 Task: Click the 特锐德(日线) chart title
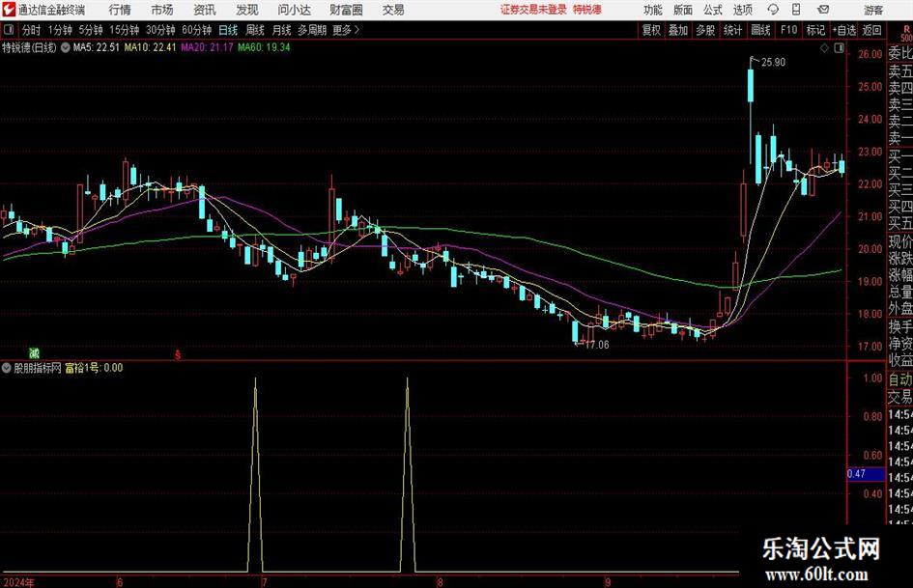pos(29,47)
